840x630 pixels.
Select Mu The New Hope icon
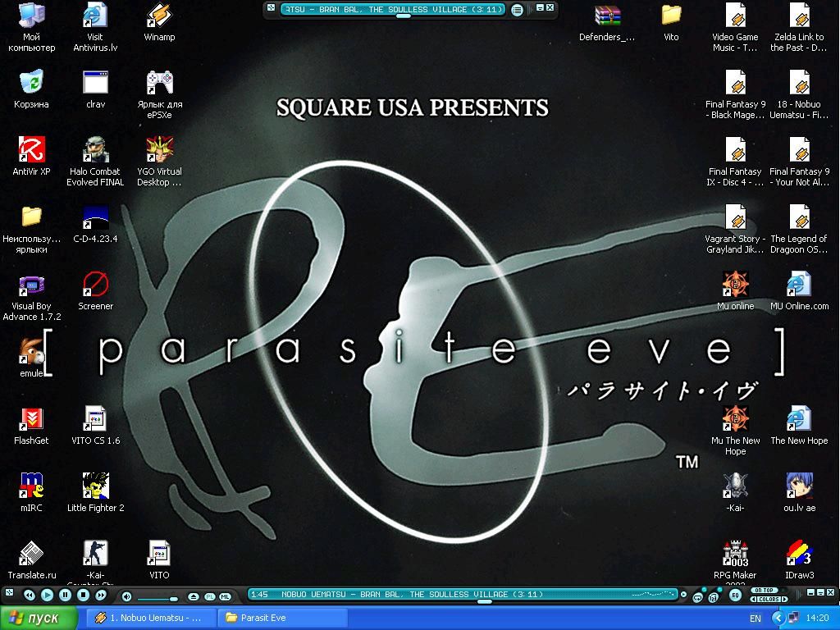735,431
